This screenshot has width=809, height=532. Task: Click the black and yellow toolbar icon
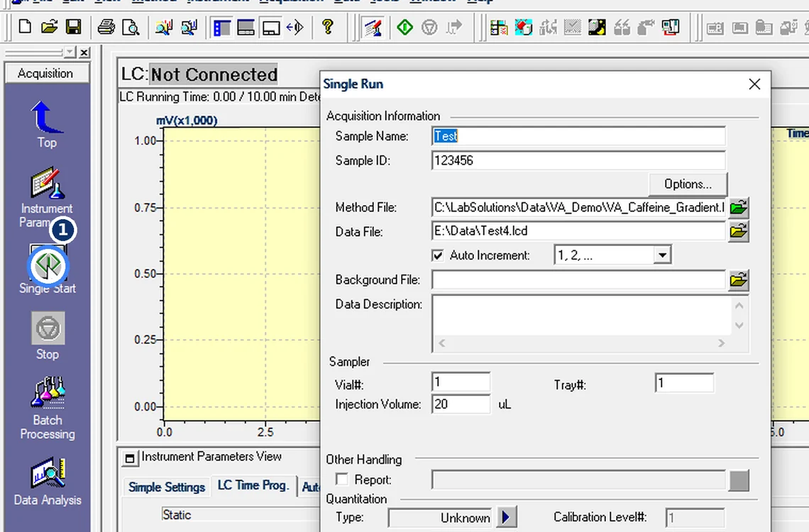(597, 27)
